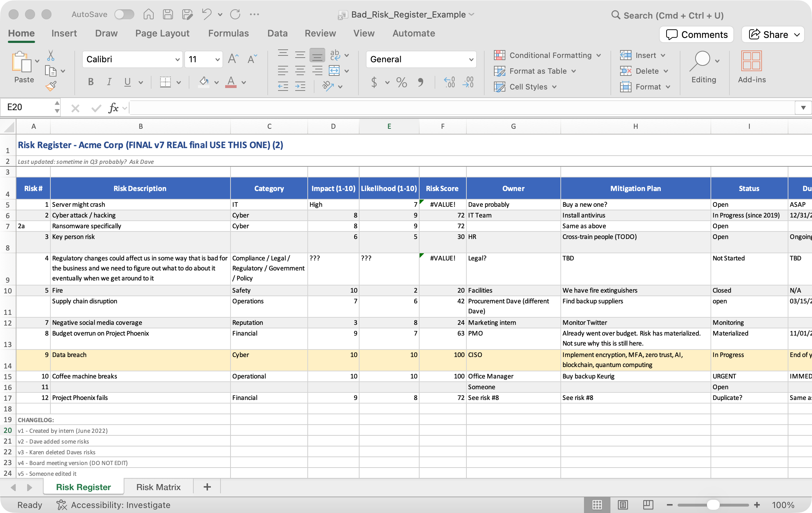
Task: Click the Format cells button
Action: (x=640, y=87)
